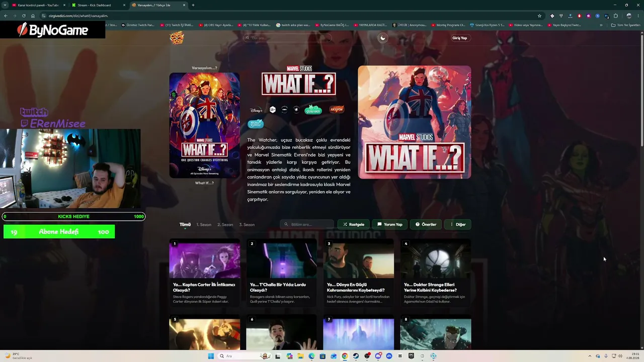Screen dimensions: 644x362
Task: Open the large What If banner image
Action: [x=415, y=122]
